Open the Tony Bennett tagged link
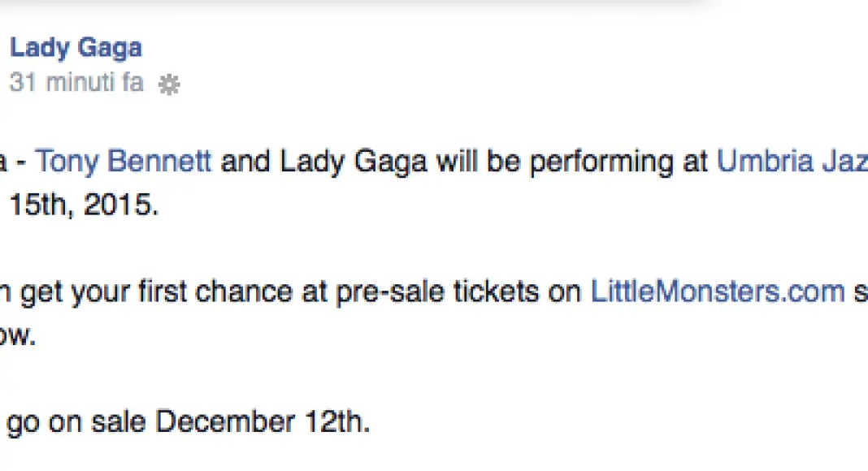The width and height of the screenshot is (868, 471). pyautogui.click(x=124, y=162)
